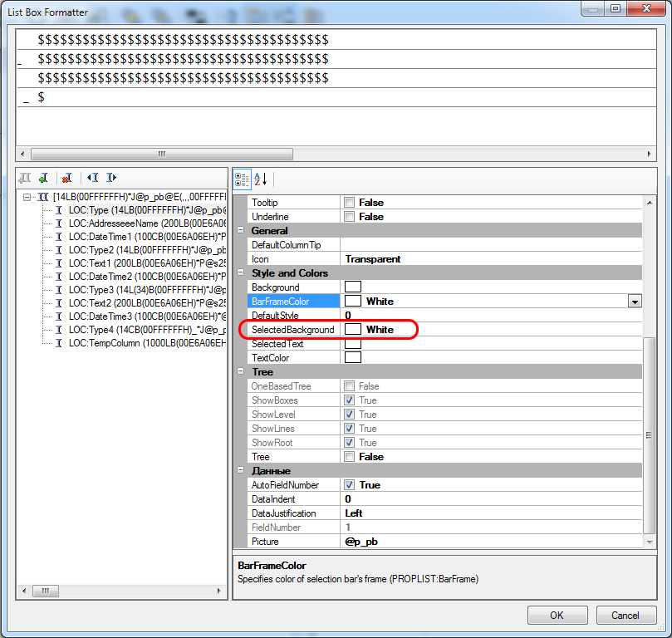
Task: Open the BarFrameColor dropdown
Action: pyautogui.click(x=635, y=302)
